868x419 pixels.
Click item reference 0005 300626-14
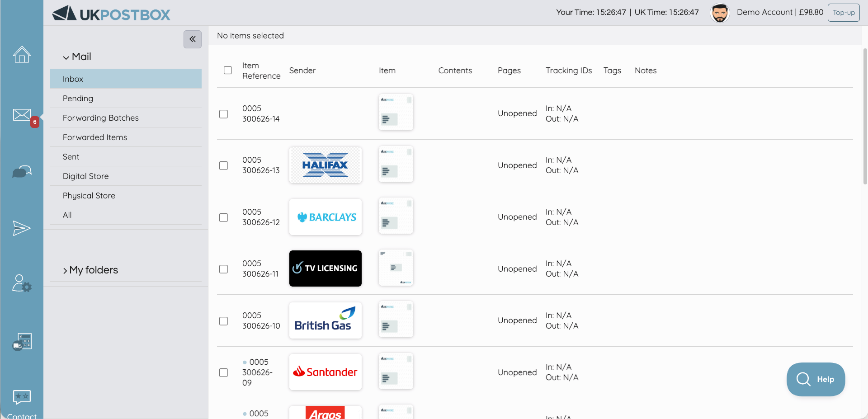261,113
